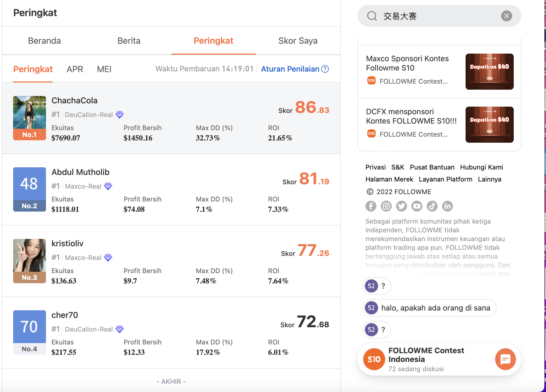Open the Privasi footer link

[375, 167]
